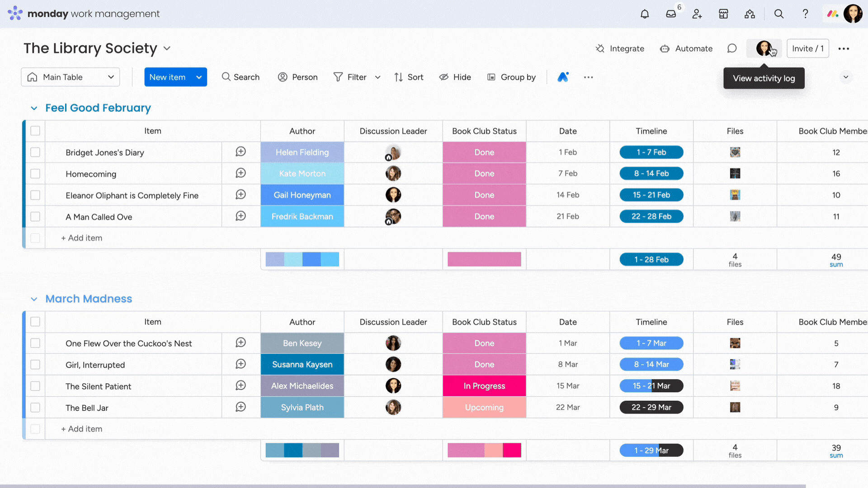
Task: Collapse the Feel Good February group
Action: click(34, 108)
